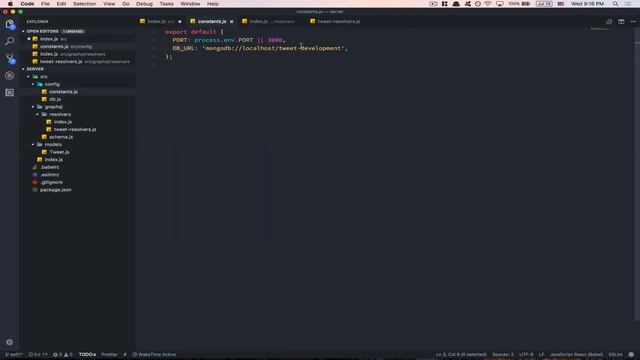Screen dimensions: 640x360
Task: Click unsaved dot on index.js src tab
Action: tap(180, 22)
